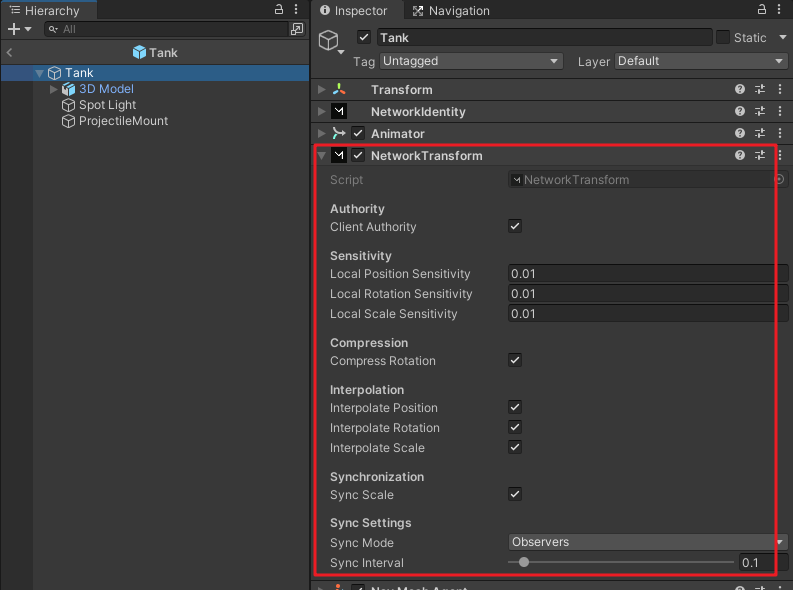Screen dimensions: 793x590
Task: Open the NetworkIdentity component context menu
Action: tap(780, 111)
